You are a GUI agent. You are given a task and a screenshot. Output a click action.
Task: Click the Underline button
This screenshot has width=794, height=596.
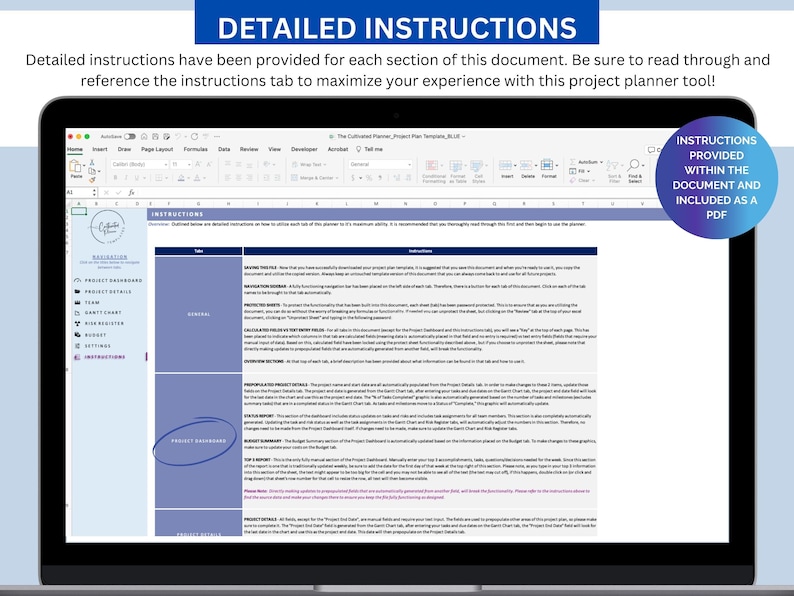(136, 178)
